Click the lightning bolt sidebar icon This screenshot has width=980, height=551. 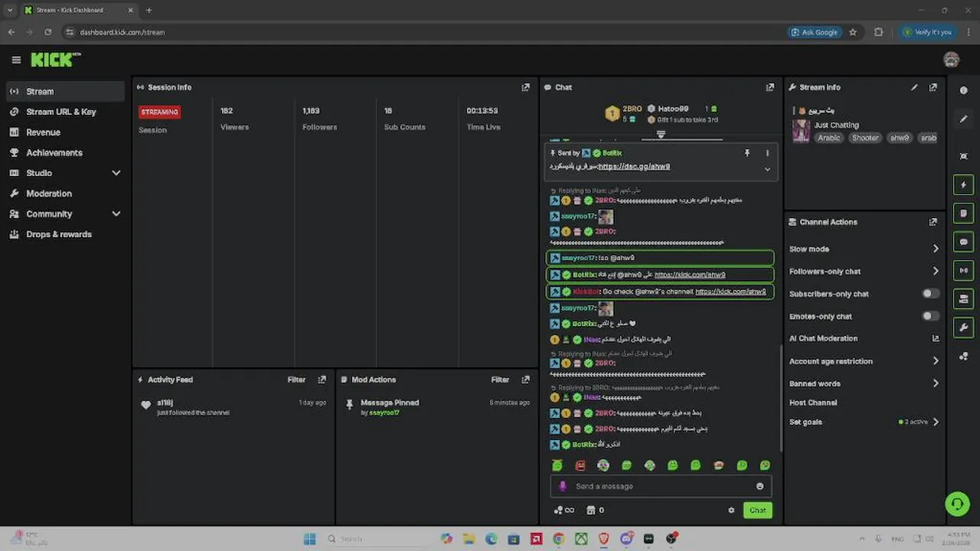(x=963, y=184)
